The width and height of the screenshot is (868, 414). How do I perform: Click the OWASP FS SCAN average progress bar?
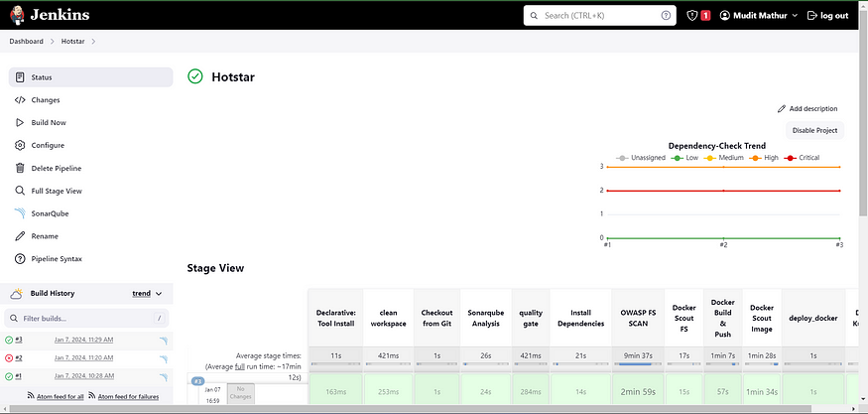pos(638,363)
